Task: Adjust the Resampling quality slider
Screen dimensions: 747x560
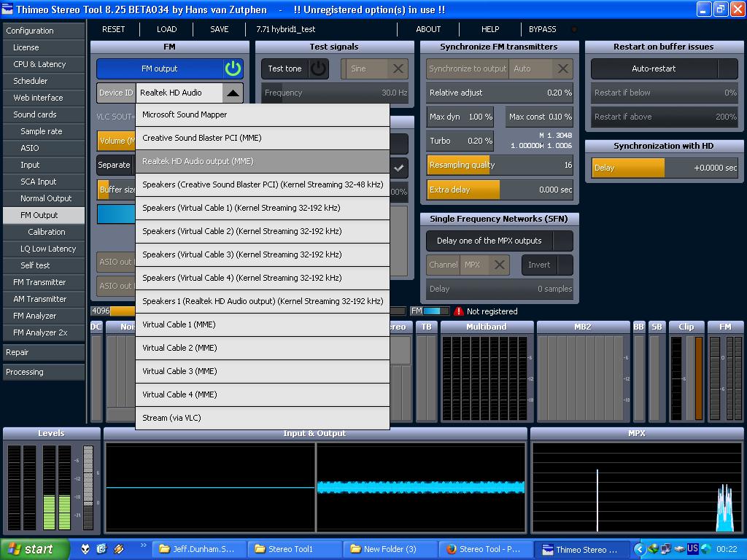Action: [x=500, y=165]
